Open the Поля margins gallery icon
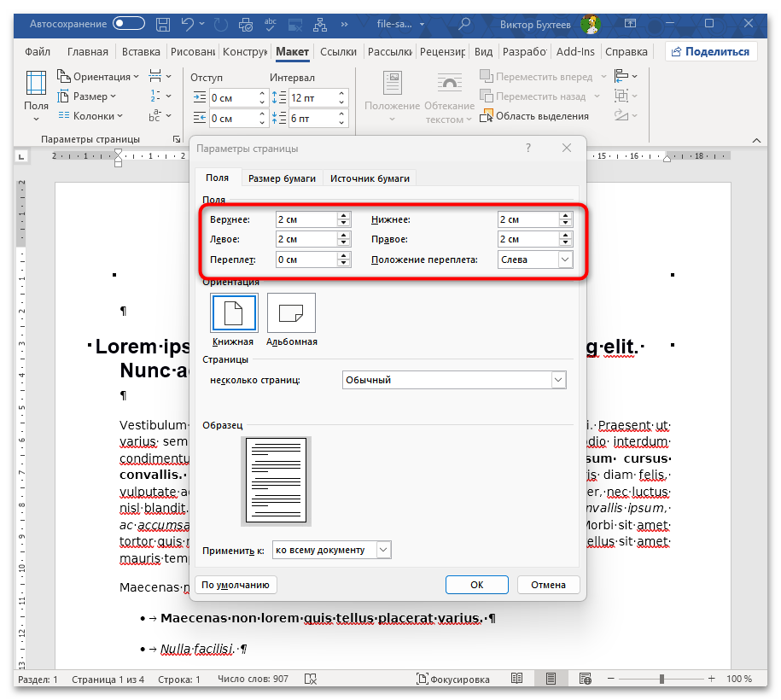The height and width of the screenshot is (700, 781). tap(36, 83)
